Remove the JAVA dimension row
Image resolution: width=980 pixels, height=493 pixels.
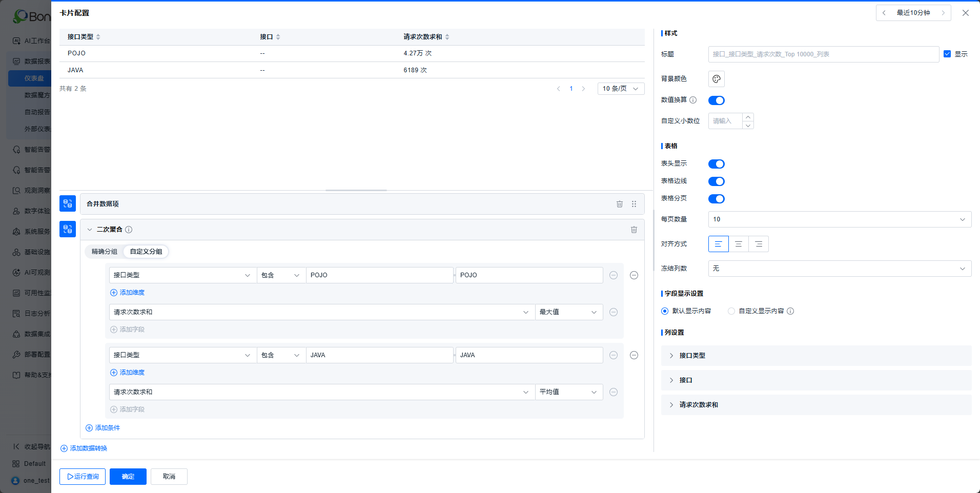point(614,355)
